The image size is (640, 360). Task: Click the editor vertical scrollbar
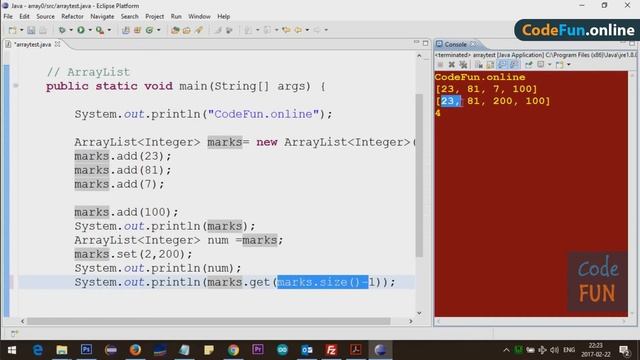(419, 176)
